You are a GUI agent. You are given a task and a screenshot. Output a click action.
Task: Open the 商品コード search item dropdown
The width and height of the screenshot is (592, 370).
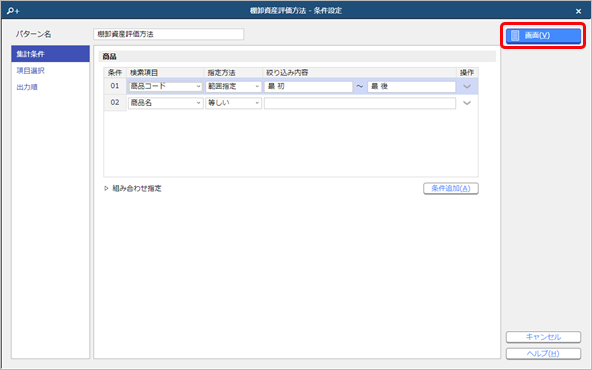(x=165, y=86)
